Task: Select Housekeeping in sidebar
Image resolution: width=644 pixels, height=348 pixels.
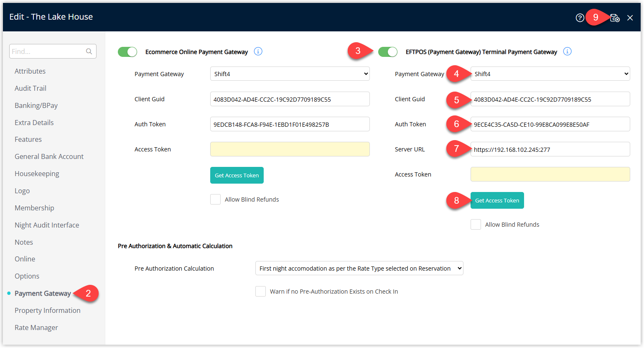Action: tap(37, 174)
